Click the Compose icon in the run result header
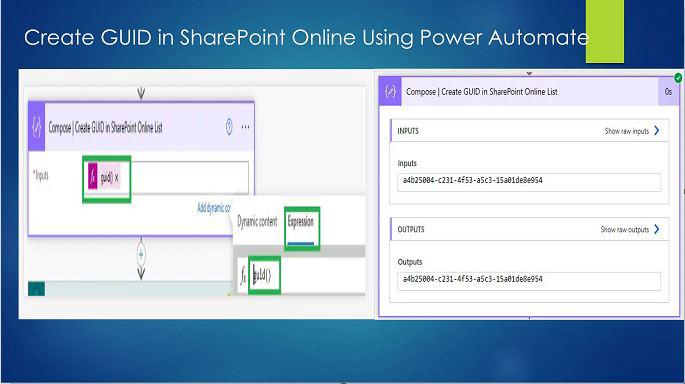Viewport: 685px width, 384px height. click(390, 91)
